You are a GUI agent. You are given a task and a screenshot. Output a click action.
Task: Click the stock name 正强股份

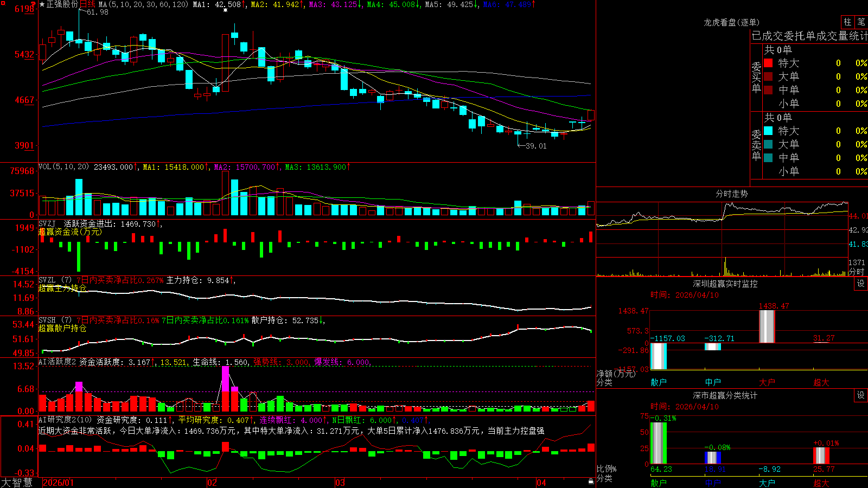pos(62,4)
